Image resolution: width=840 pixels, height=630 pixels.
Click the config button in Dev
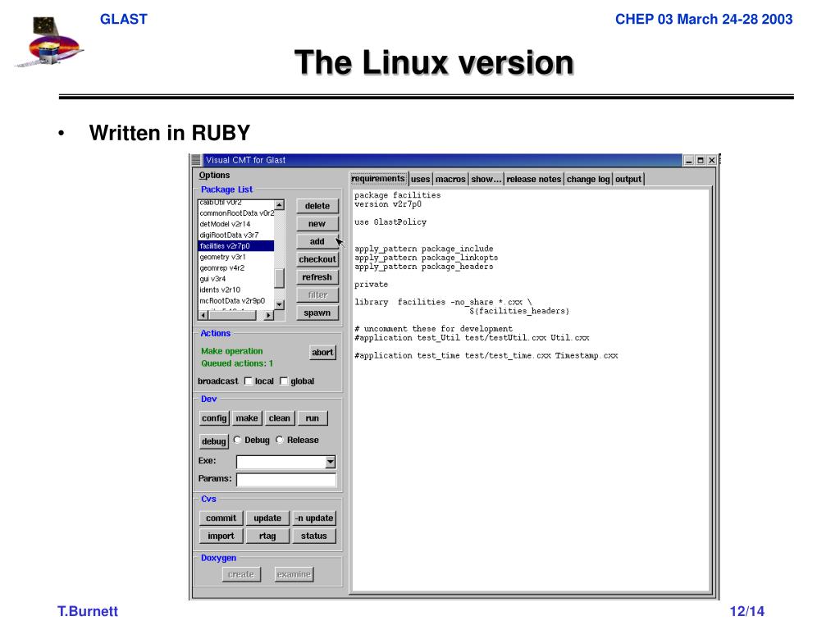tap(214, 418)
